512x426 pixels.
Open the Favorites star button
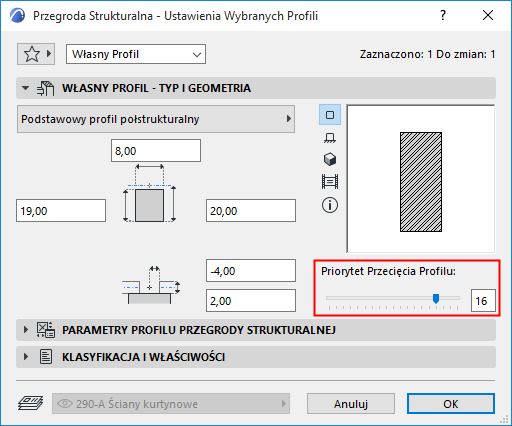(36, 54)
